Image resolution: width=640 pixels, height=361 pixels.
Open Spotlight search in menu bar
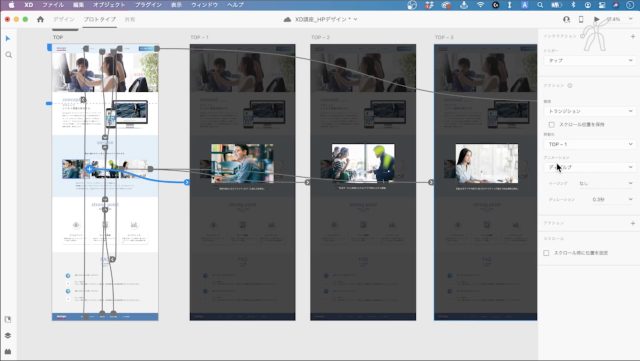point(540,5)
